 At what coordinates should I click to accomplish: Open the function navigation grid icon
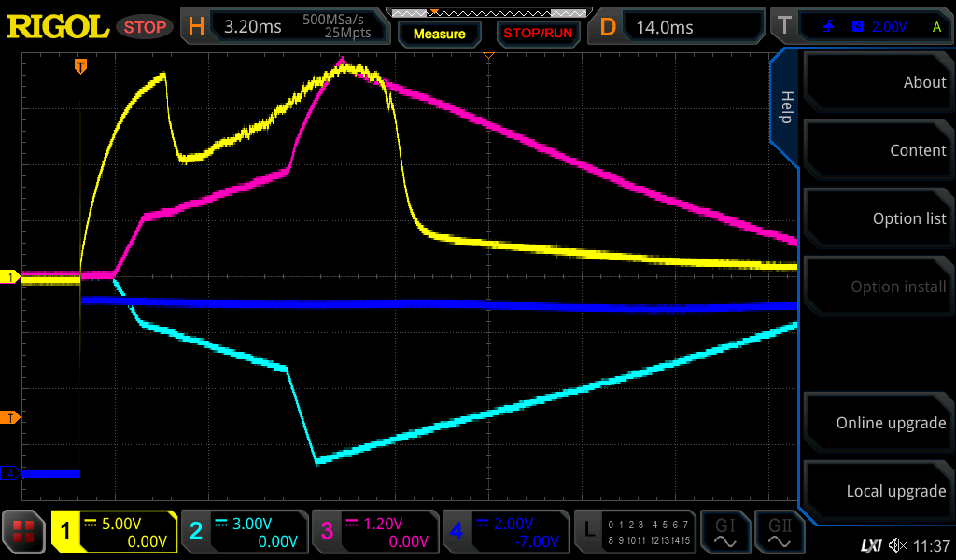[24, 533]
